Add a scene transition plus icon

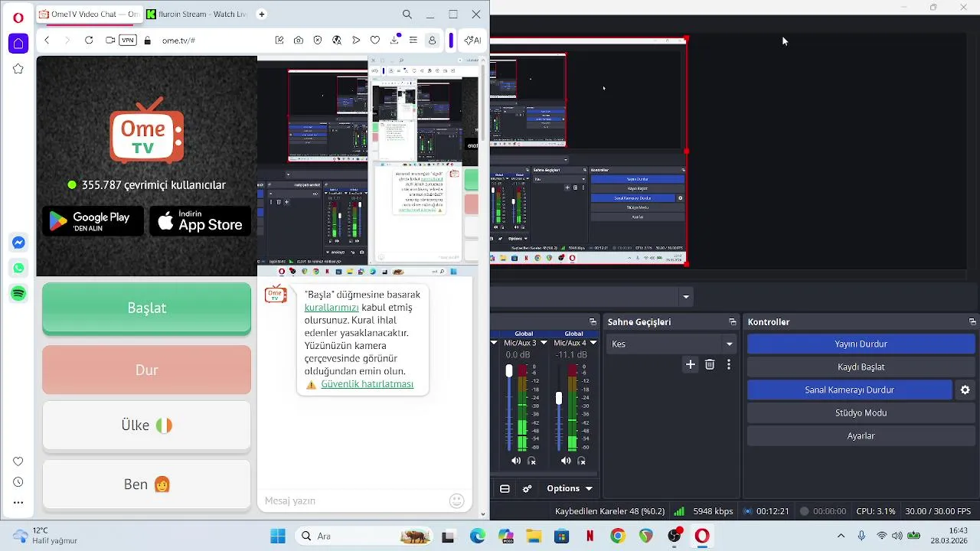pyautogui.click(x=691, y=365)
